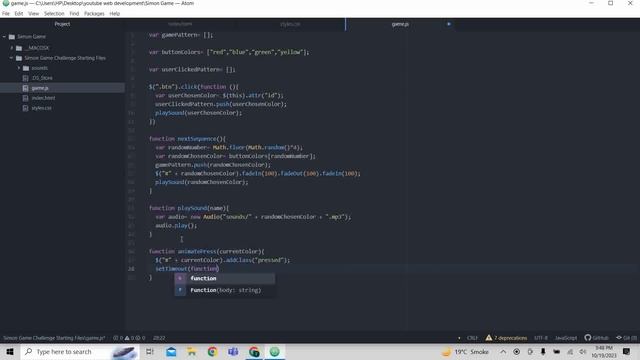Click the audio.play(); line
The width and height of the screenshot is (640, 360).
176,225
